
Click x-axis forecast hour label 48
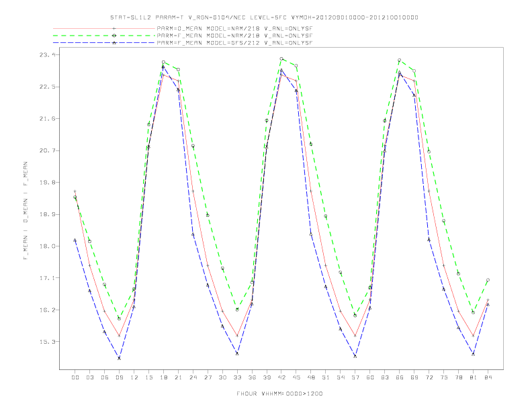(311, 377)
